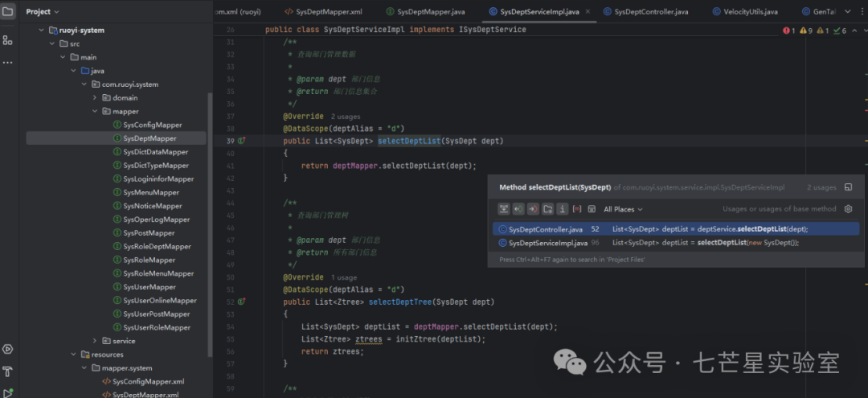Open the More tool windows ellipsis
Viewport: 868px width, 398px height.
coord(8,63)
